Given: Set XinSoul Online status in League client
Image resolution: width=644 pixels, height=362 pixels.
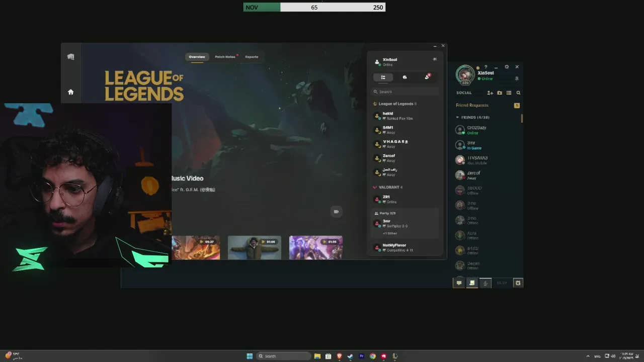Looking at the screenshot, I should coord(486,79).
